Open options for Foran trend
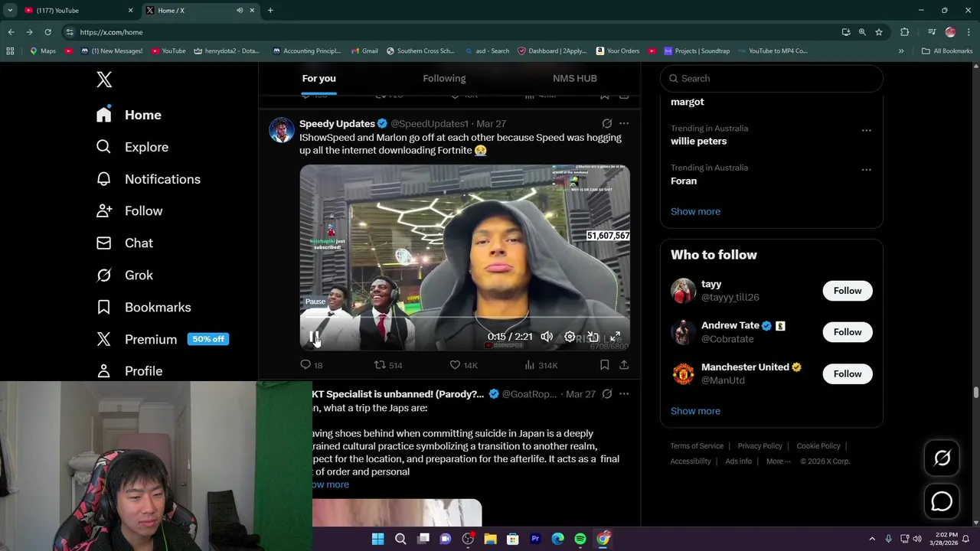 tap(866, 170)
